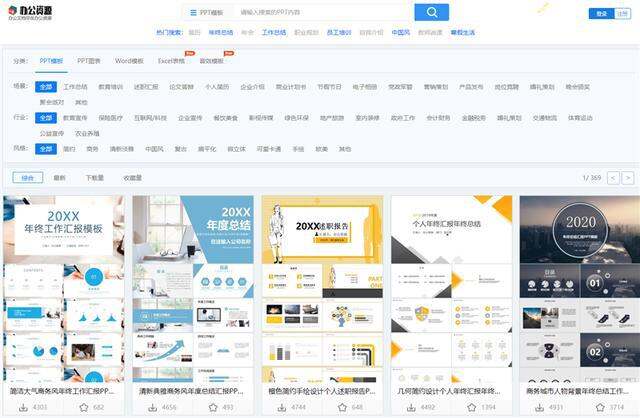The height and width of the screenshot is (418, 640).
Task: Favorite star under second template card
Action: tap(213, 407)
